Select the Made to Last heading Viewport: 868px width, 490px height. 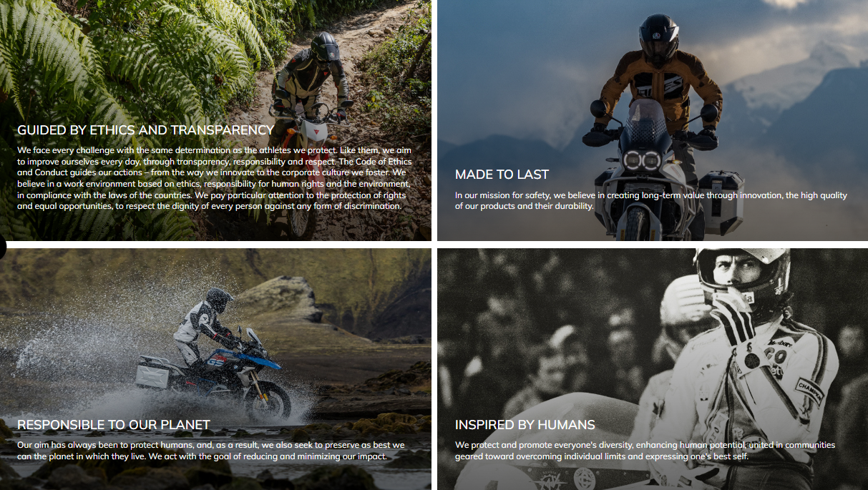coord(502,175)
